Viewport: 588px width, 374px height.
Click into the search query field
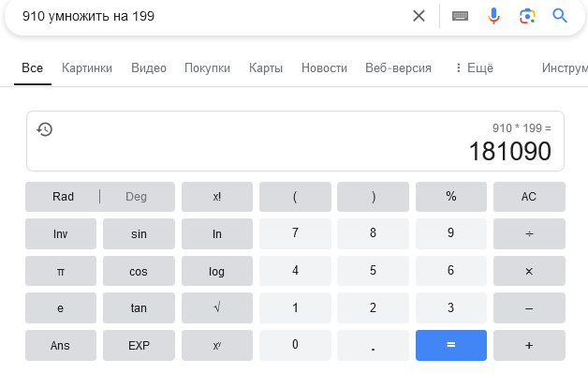(213, 16)
